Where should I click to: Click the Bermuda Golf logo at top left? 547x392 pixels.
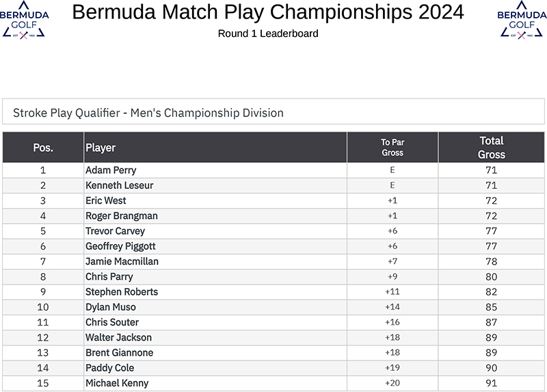[24, 19]
